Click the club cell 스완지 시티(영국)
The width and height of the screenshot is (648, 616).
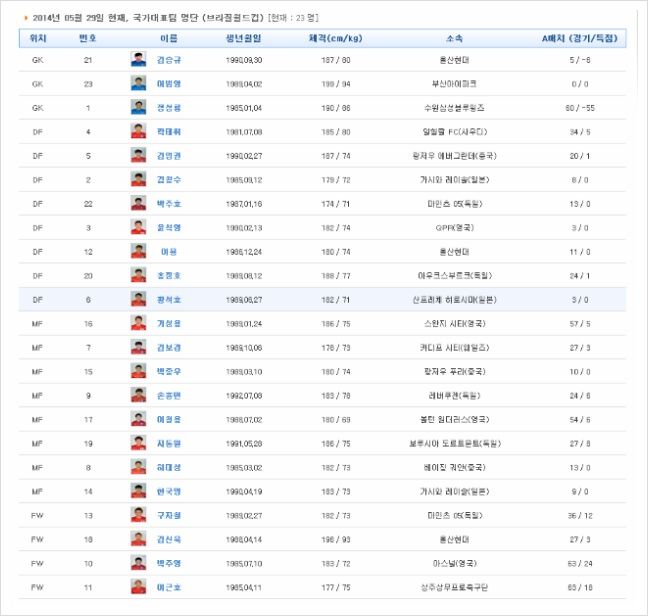(454, 323)
